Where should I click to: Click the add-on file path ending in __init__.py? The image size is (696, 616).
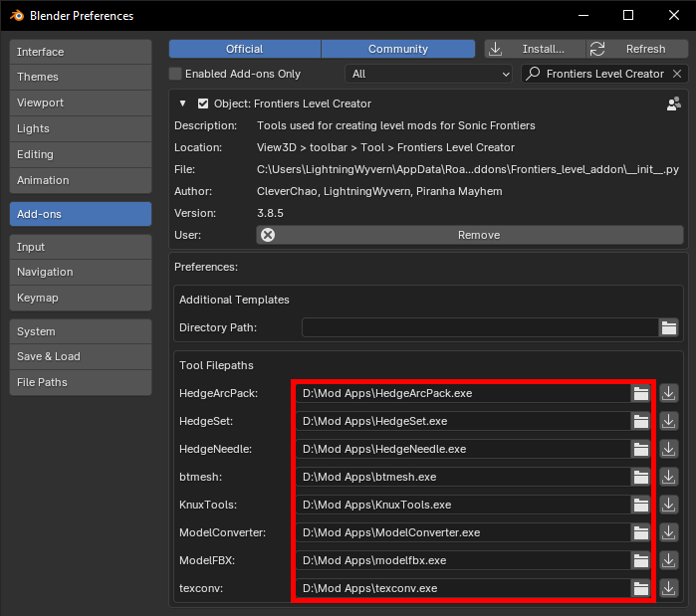pyautogui.click(x=468, y=169)
